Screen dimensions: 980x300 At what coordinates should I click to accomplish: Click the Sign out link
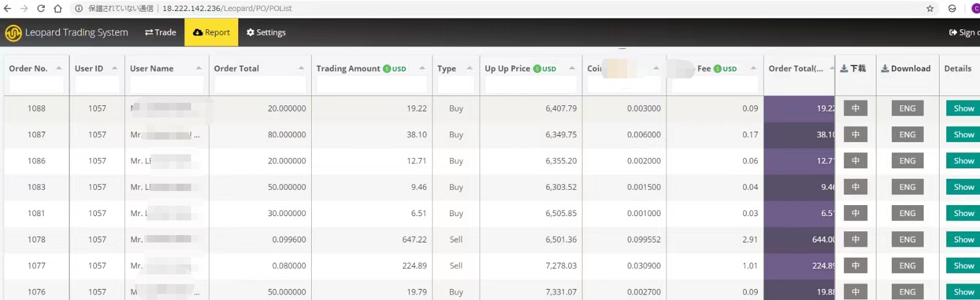964,32
